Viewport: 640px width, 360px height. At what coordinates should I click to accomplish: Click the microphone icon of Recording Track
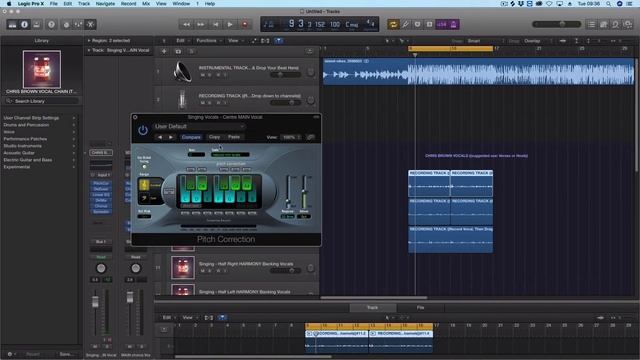(x=182, y=99)
